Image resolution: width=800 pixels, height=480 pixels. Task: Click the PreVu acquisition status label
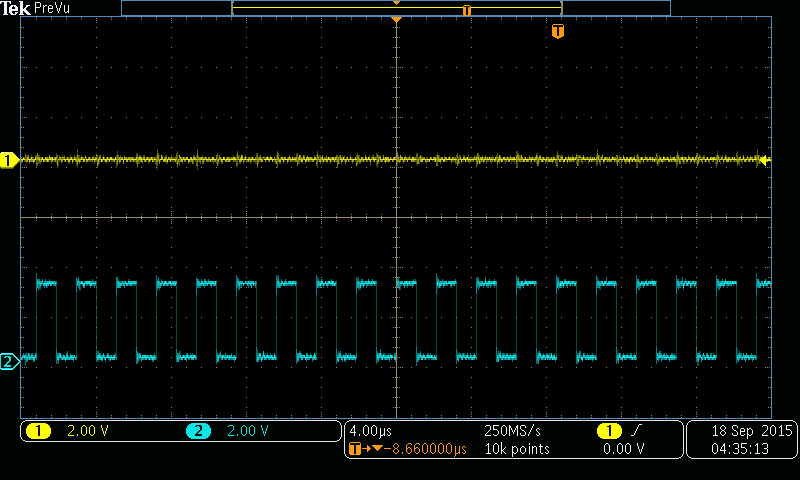52,8
